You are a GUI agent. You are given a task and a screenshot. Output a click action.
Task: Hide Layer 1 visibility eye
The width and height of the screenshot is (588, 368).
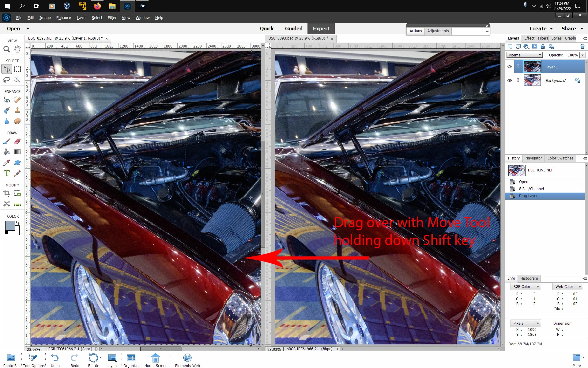point(510,67)
